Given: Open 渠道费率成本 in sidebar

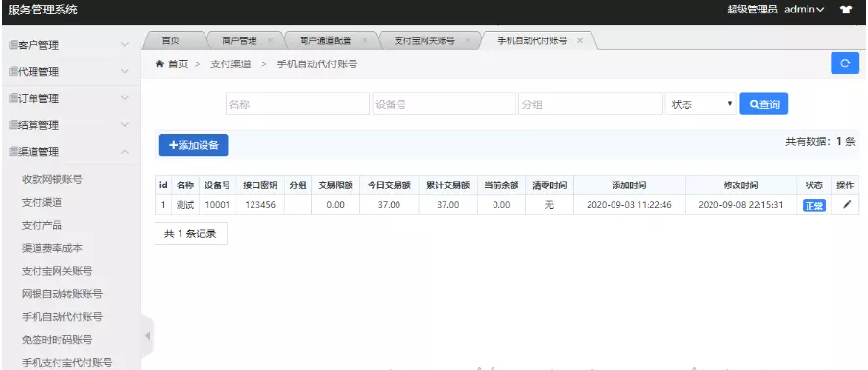Looking at the screenshot, I should tap(52, 248).
